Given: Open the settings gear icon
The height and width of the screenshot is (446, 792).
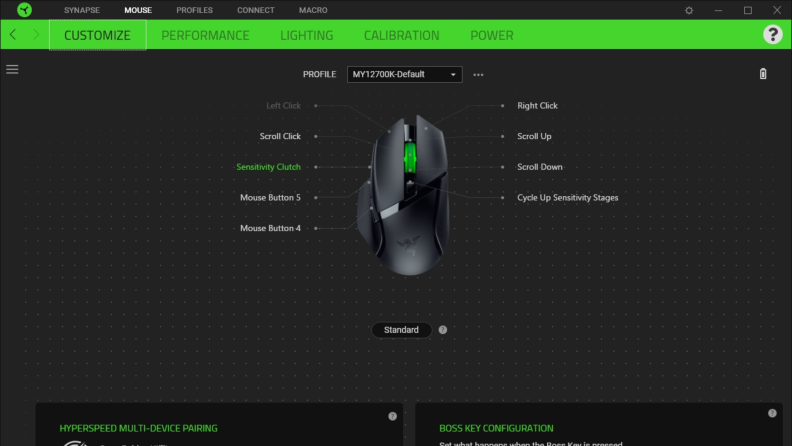Looking at the screenshot, I should point(689,10).
